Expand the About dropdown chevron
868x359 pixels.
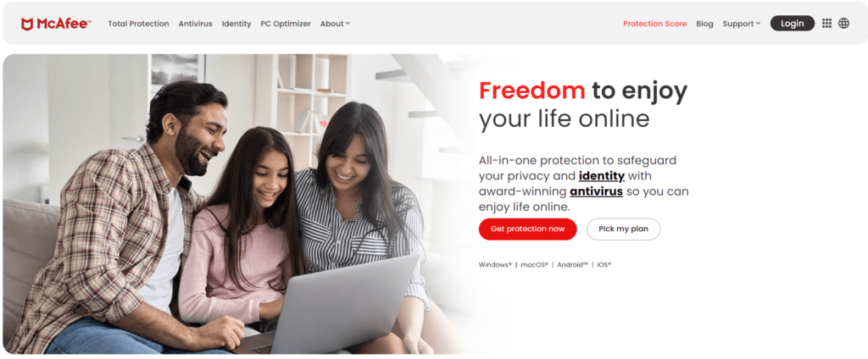pos(348,24)
